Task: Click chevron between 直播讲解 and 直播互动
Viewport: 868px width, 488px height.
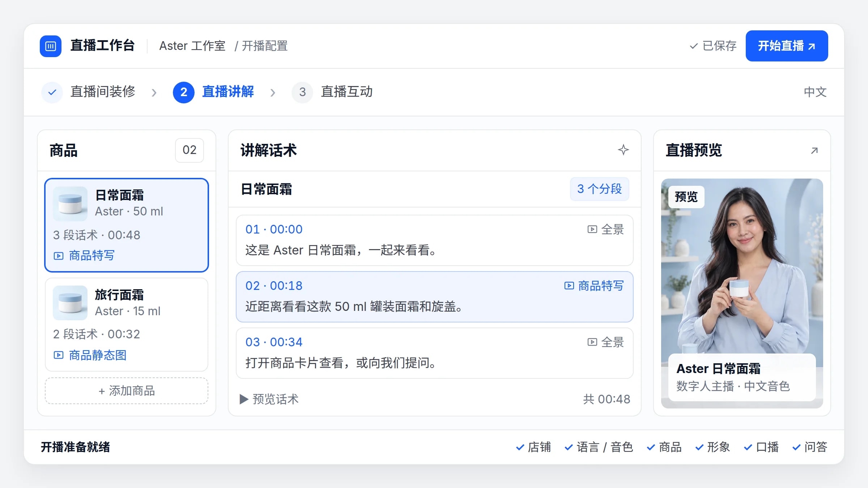Action: pyautogui.click(x=273, y=93)
